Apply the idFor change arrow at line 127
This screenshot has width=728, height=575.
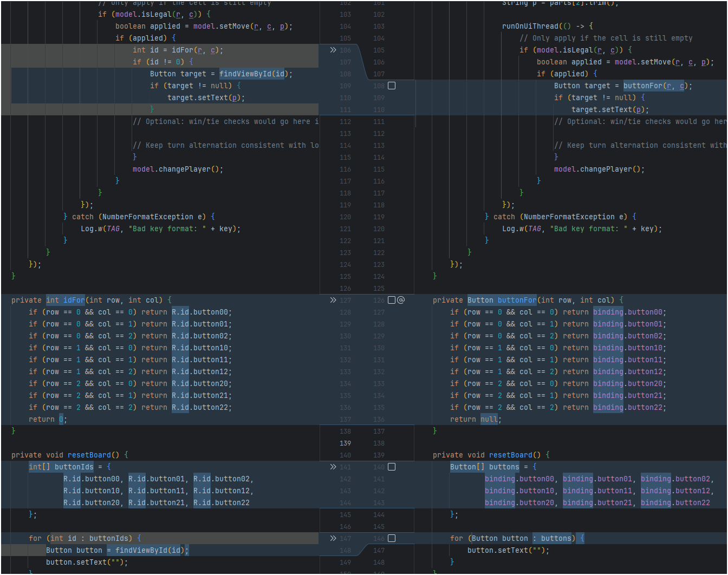pyautogui.click(x=333, y=300)
